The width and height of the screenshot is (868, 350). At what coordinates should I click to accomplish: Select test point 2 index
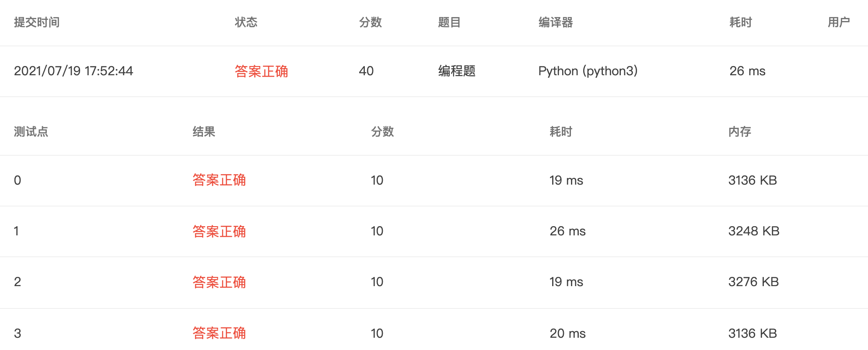pos(17,282)
